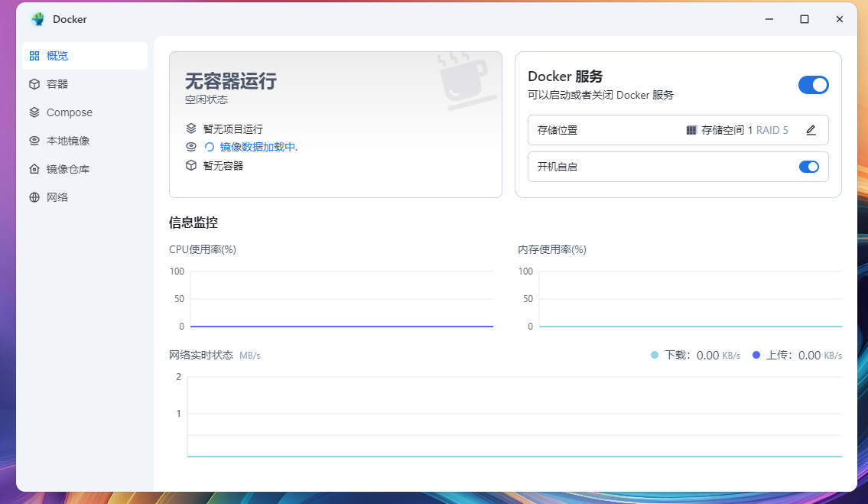
Task: Click the Docker 服务 title
Action: click(565, 76)
